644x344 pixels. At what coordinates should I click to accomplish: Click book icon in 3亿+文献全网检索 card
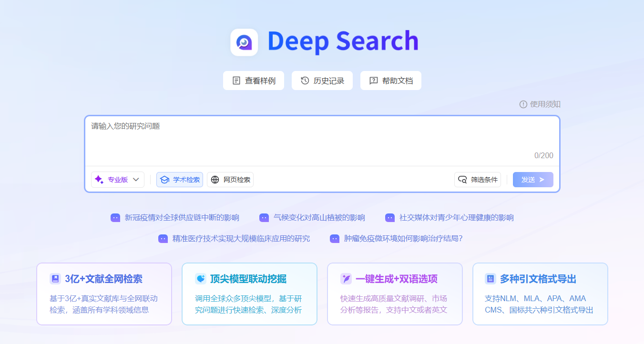click(x=55, y=279)
